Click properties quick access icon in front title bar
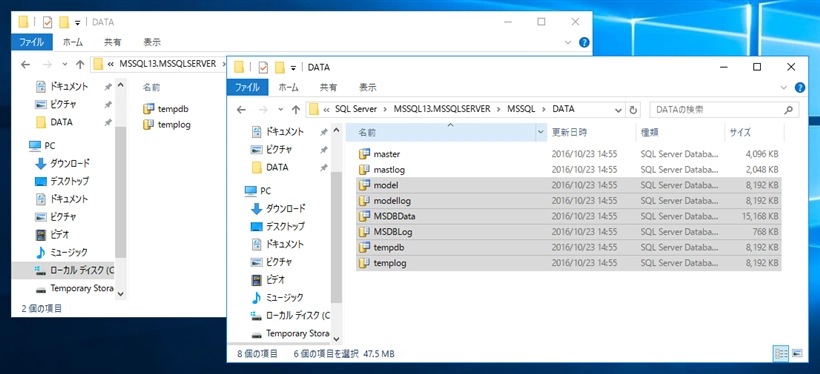Viewport: 820px width, 374px height. point(263,67)
